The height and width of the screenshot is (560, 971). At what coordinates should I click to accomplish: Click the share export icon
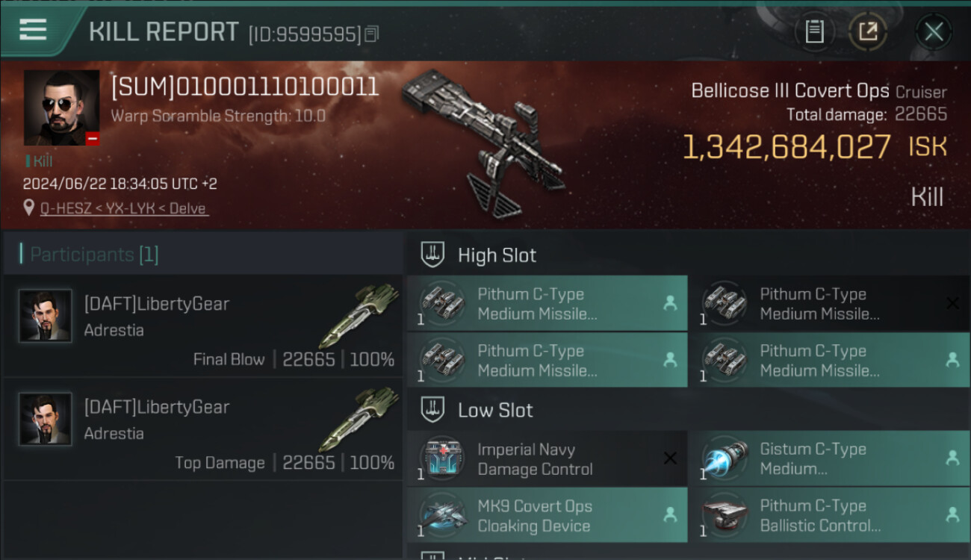pos(867,31)
